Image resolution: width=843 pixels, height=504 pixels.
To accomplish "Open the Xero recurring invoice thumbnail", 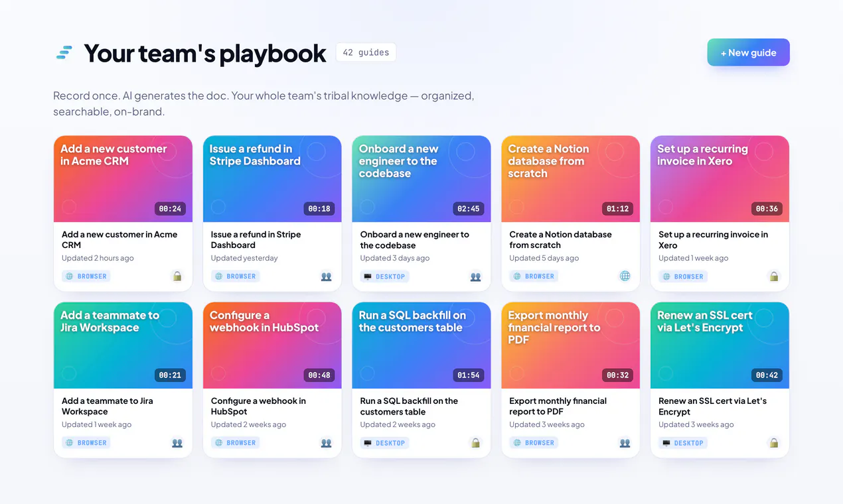I will coord(720,179).
